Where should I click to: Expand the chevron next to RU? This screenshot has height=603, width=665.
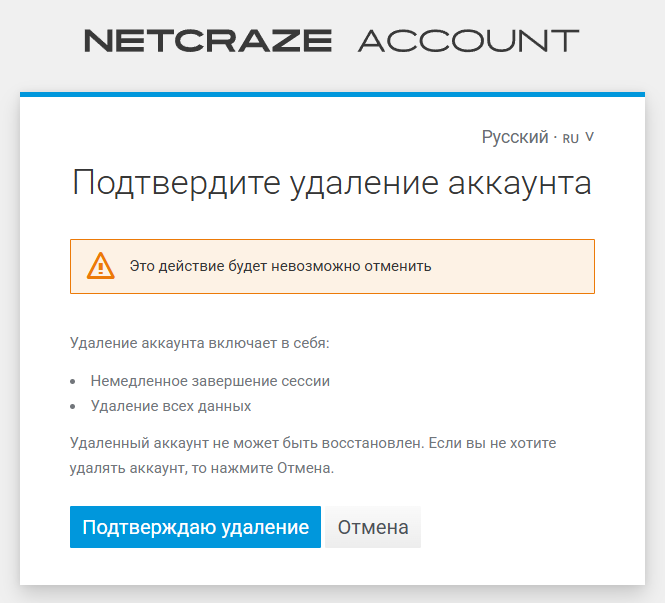(x=590, y=137)
